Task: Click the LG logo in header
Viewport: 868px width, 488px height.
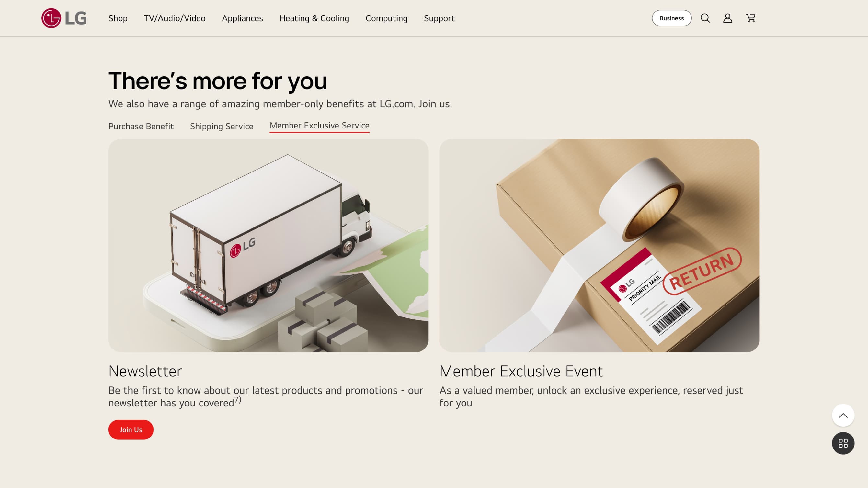Action: click(64, 18)
